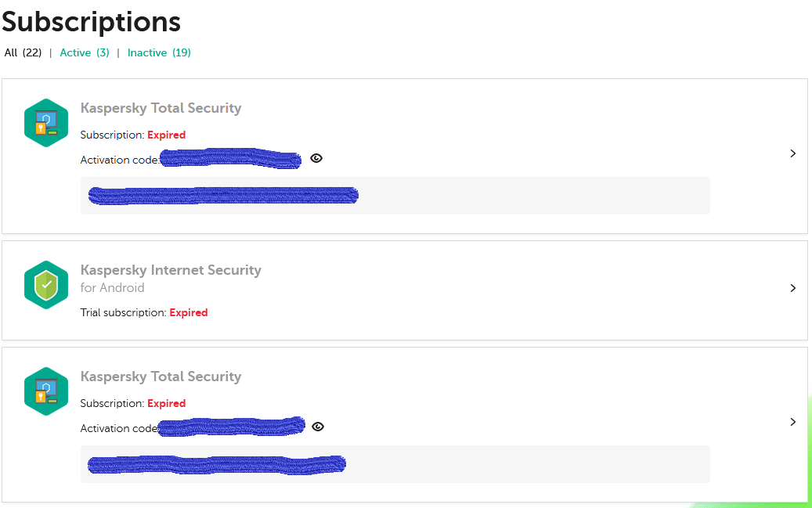Click the gray details box in last card
This screenshot has height=508, width=812.
click(532, 464)
